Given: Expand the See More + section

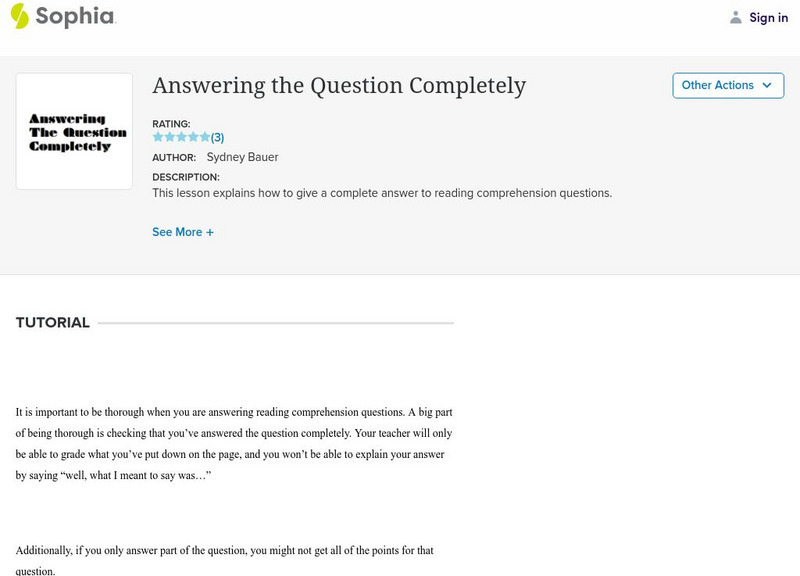Looking at the screenshot, I should coord(183,232).
